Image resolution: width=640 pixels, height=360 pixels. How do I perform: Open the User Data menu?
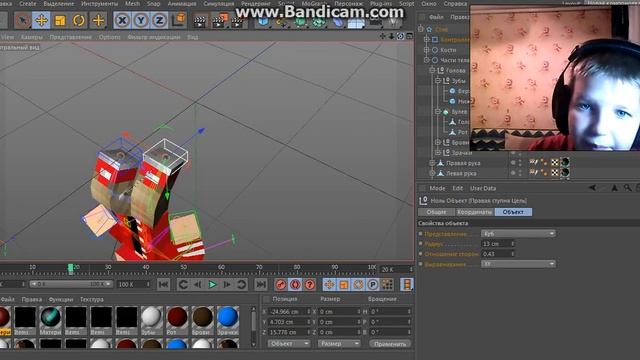[483, 188]
